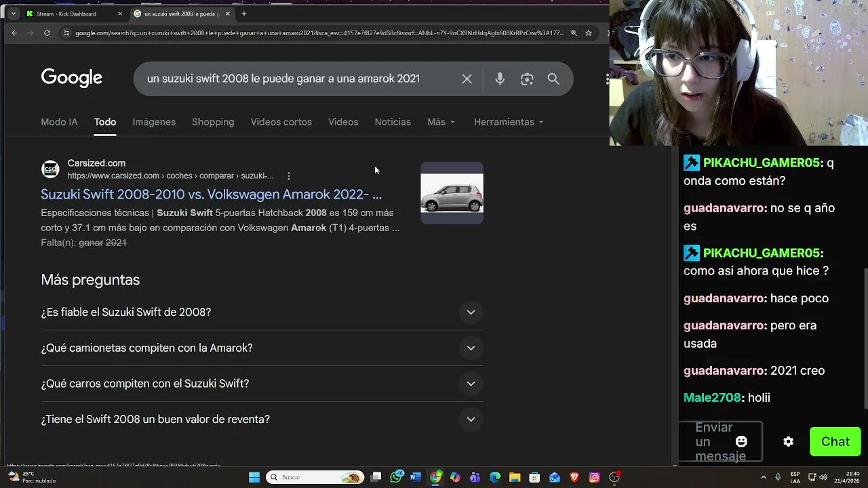This screenshot has width=868, height=488.
Task: Click the Carsized.com site name
Action: [96, 163]
